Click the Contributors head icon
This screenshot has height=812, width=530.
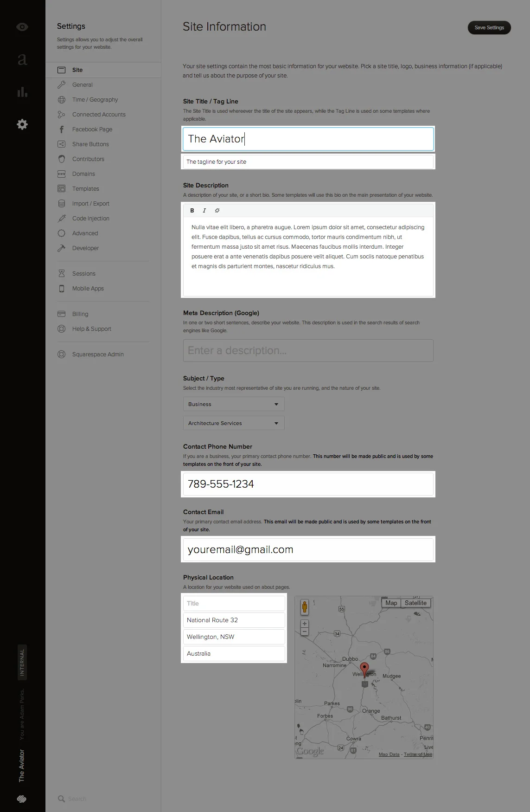pyautogui.click(x=61, y=159)
